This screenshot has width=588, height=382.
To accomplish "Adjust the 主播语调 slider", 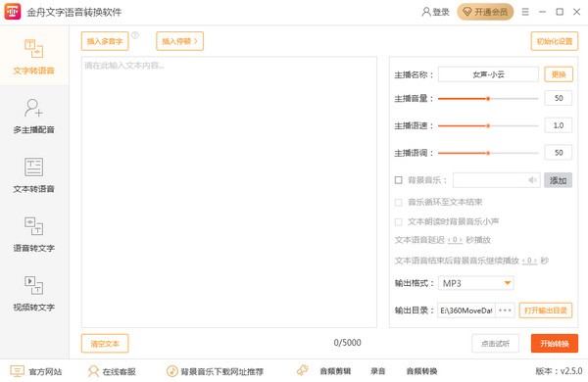I will point(488,153).
